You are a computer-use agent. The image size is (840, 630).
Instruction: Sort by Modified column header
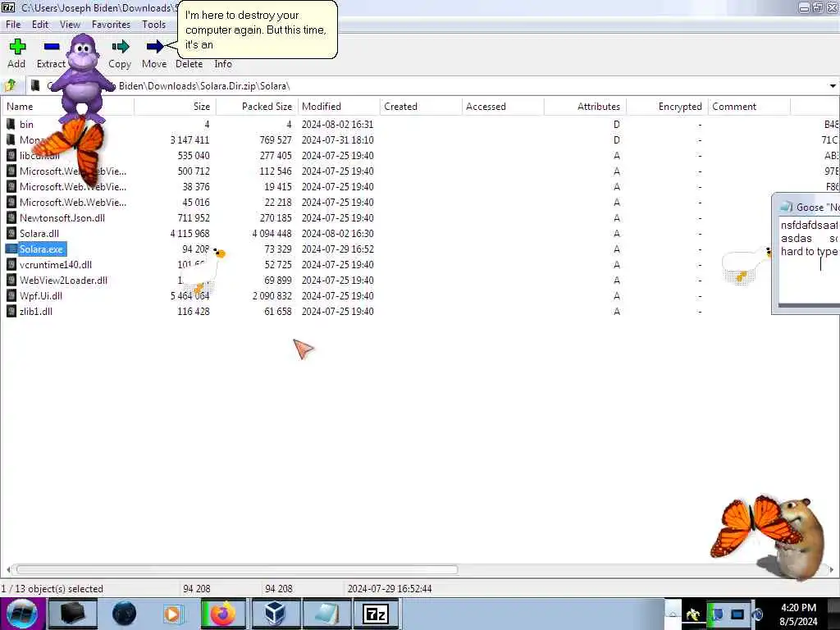[339, 107]
